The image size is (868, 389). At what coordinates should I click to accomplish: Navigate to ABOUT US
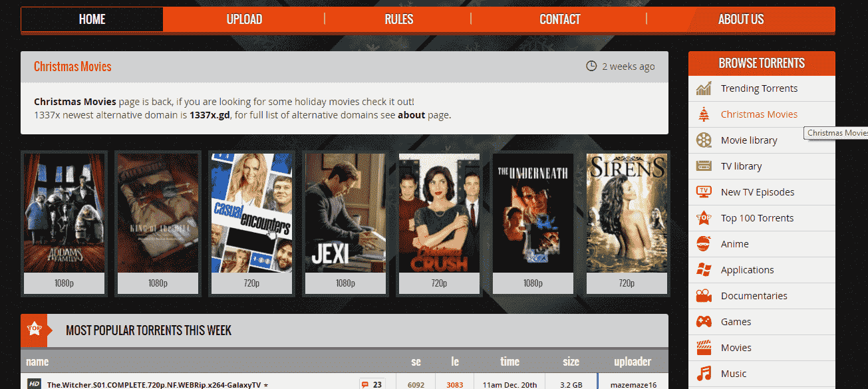[741, 19]
